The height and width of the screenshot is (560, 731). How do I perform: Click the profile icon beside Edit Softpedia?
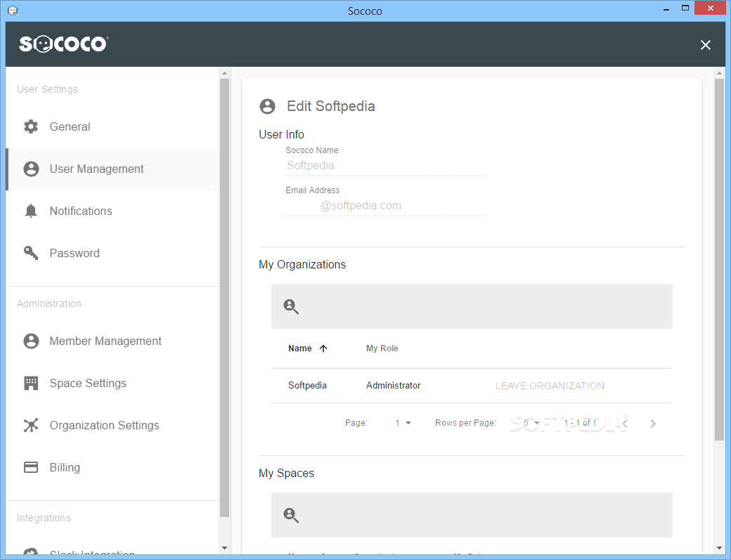267,106
